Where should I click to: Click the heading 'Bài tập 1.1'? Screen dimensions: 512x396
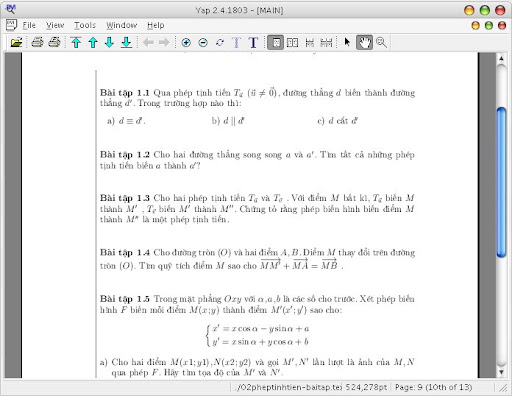tap(125, 93)
